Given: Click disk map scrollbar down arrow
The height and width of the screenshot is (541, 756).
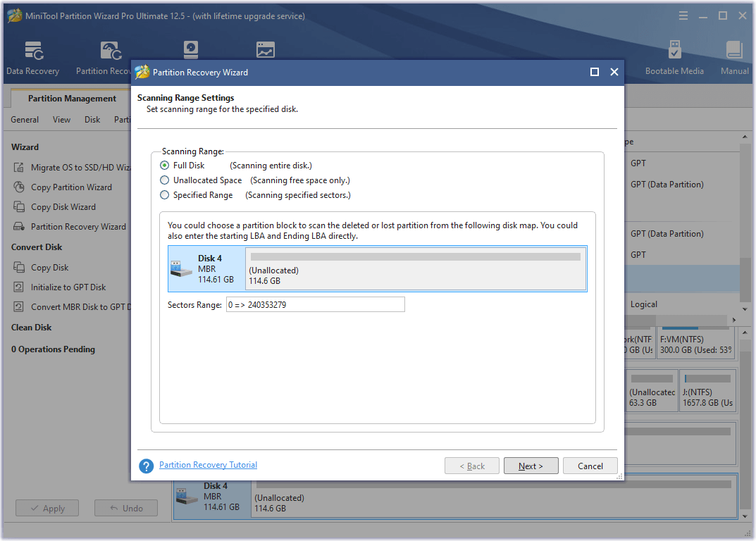Looking at the screenshot, I should [745, 516].
